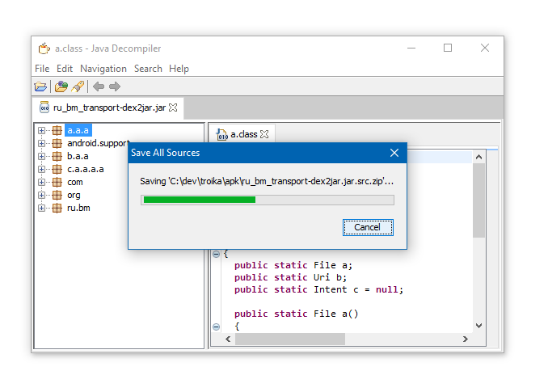Select the b.a.a tree item
548x392 pixels.
(78, 156)
